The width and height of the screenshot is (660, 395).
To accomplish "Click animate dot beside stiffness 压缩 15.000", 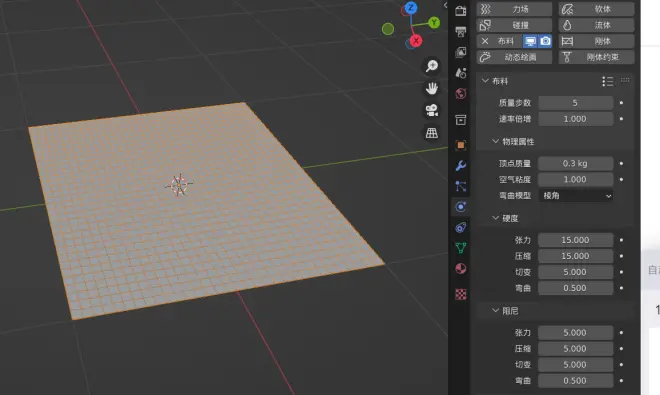I will 621,256.
